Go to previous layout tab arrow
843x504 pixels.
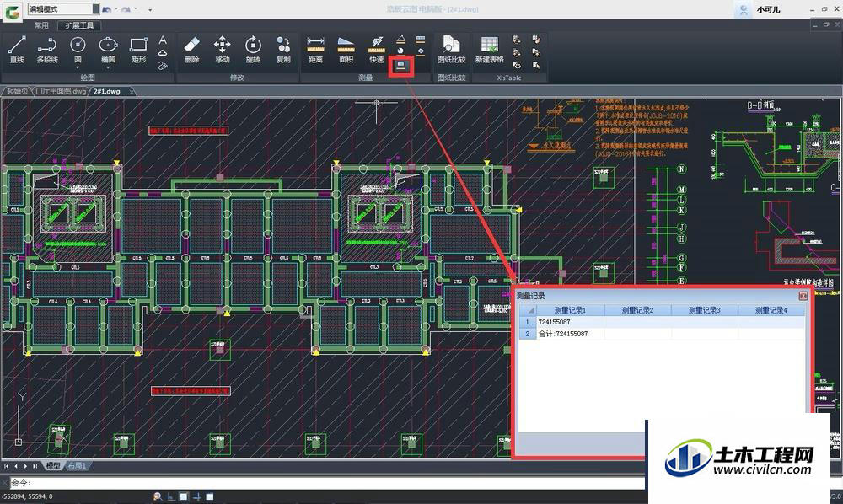[16, 466]
